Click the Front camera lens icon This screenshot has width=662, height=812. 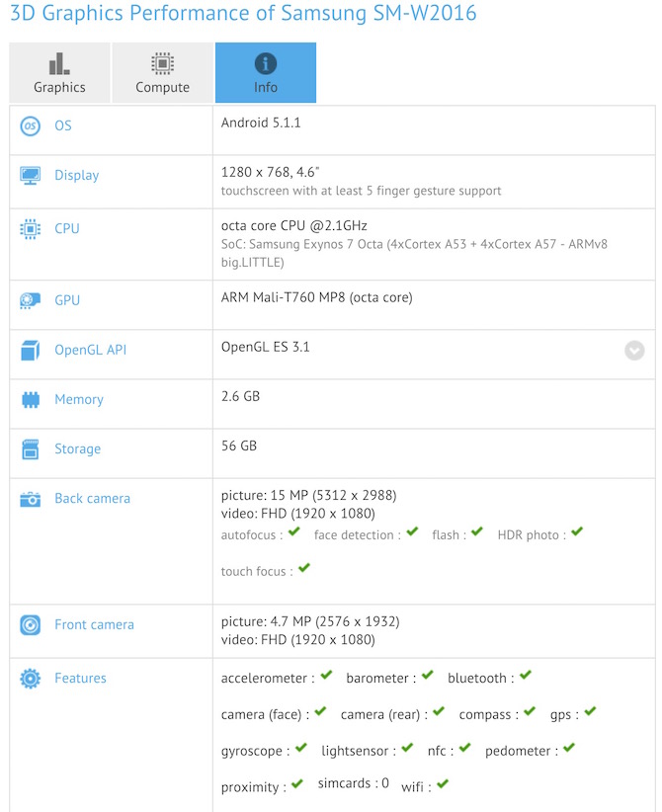click(x=30, y=625)
